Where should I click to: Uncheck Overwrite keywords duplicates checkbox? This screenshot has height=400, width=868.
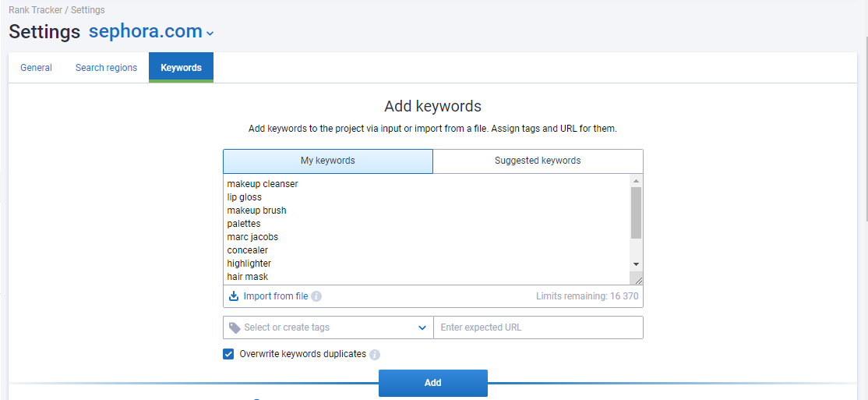coord(228,354)
